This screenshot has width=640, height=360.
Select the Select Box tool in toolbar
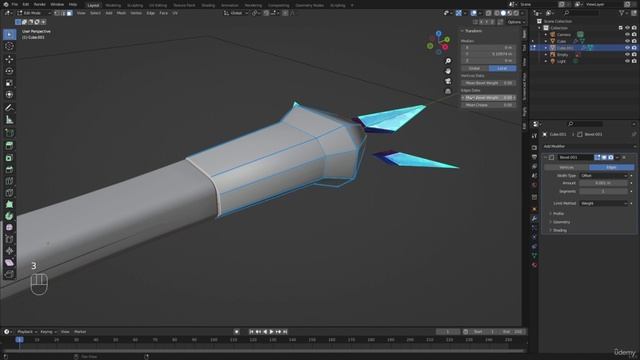pos(9,34)
